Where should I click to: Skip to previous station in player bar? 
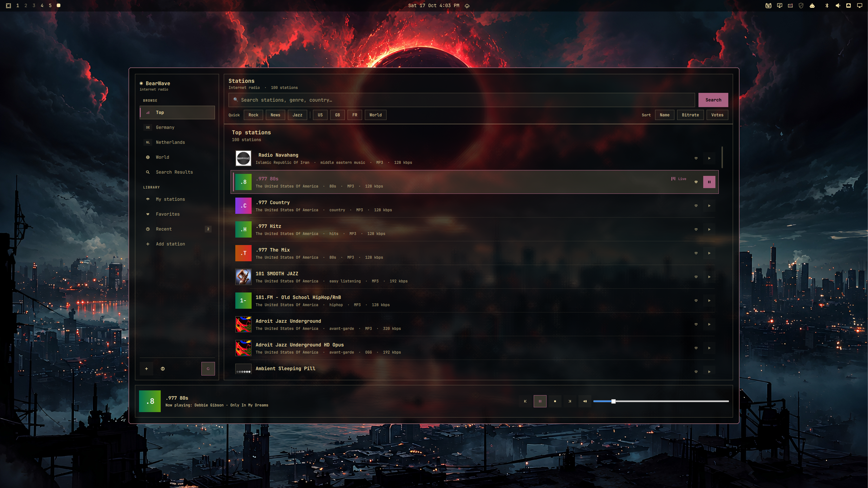click(525, 401)
